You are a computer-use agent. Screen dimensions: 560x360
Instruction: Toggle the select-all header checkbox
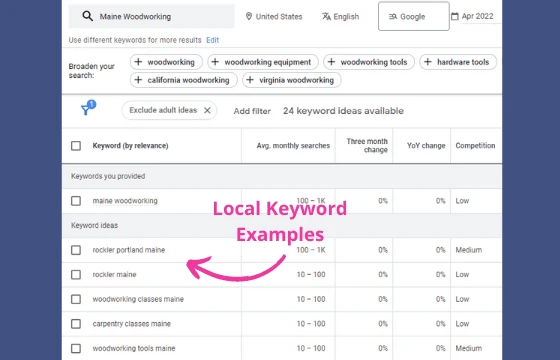click(76, 146)
